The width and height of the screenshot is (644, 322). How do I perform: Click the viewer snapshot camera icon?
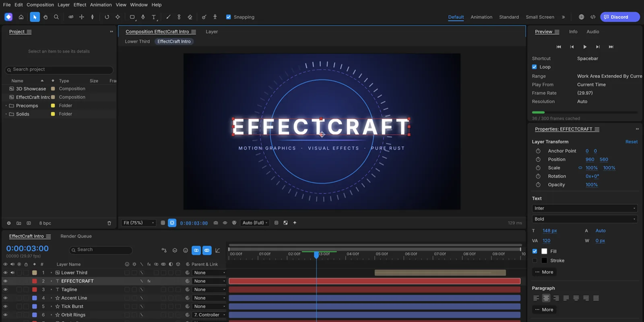click(x=216, y=223)
